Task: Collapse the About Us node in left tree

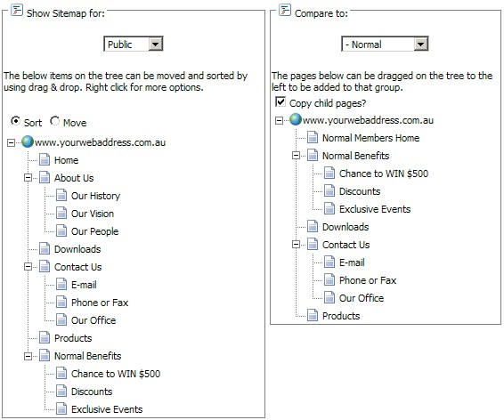Action: [28, 178]
